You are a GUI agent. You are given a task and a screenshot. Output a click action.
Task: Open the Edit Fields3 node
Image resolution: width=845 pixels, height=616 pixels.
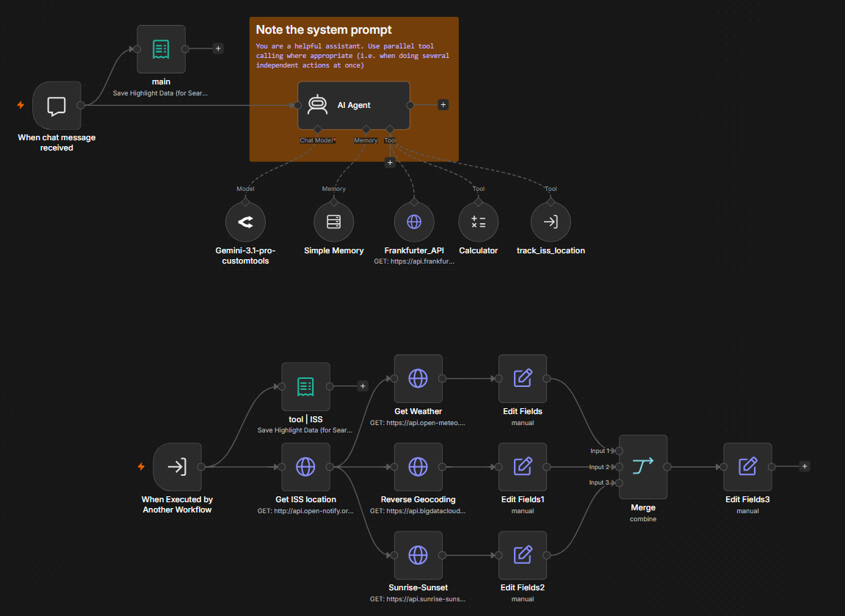(x=747, y=467)
